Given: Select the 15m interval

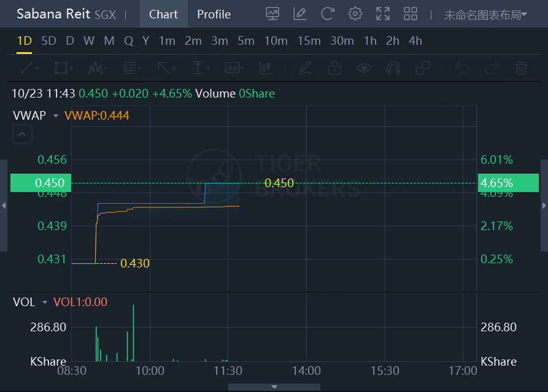Looking at the screenshot, I should tap(309, 41).
